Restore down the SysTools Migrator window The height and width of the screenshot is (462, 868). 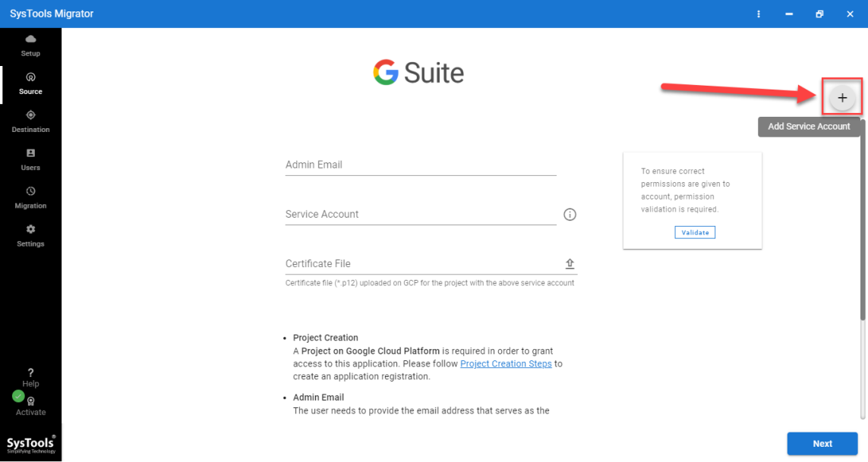coord(819,14)
